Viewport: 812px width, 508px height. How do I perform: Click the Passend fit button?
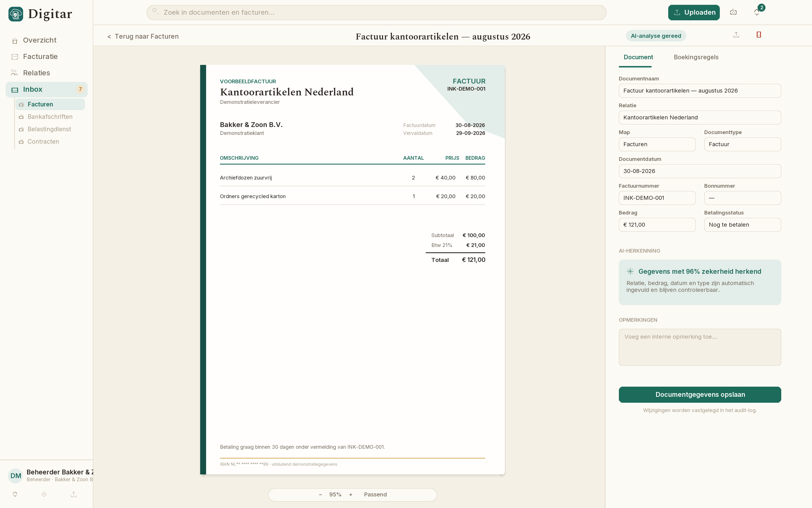point(375,494)
